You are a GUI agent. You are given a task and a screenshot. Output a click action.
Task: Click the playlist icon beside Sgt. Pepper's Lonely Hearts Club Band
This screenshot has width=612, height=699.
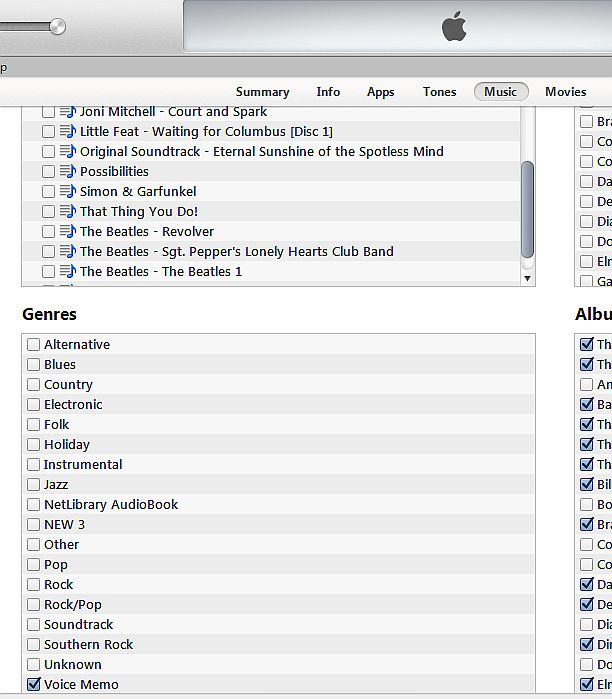pos(68,251)
